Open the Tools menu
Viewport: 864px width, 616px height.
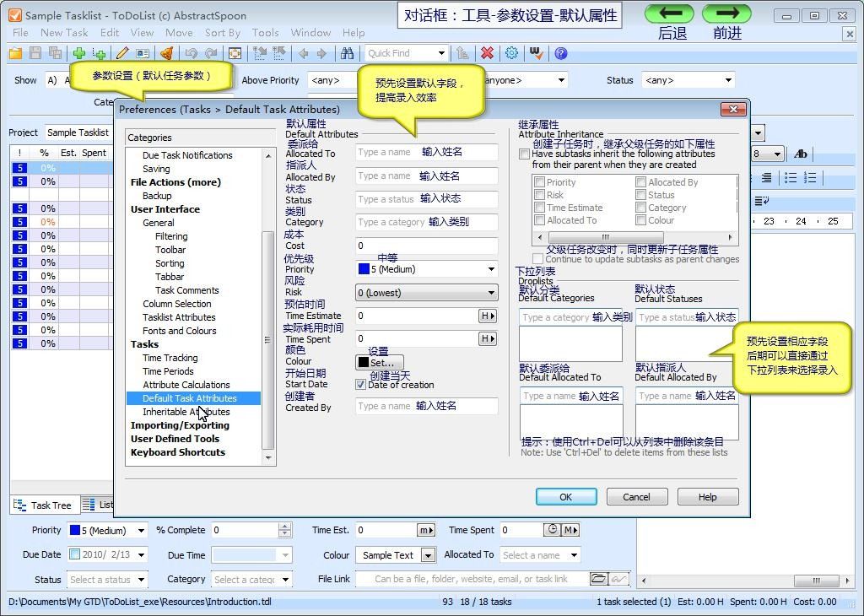(265, 33)
